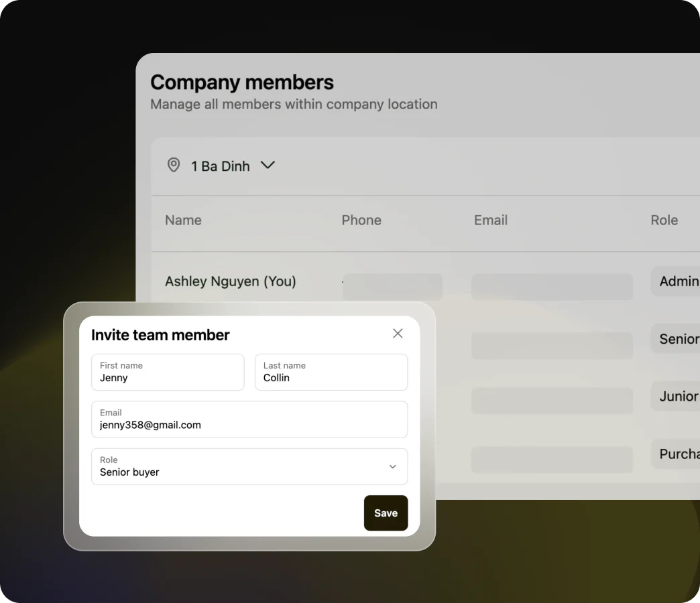Click the Senior role badge in table
This screenshot has width=700, height=603.
coord(677,339)
